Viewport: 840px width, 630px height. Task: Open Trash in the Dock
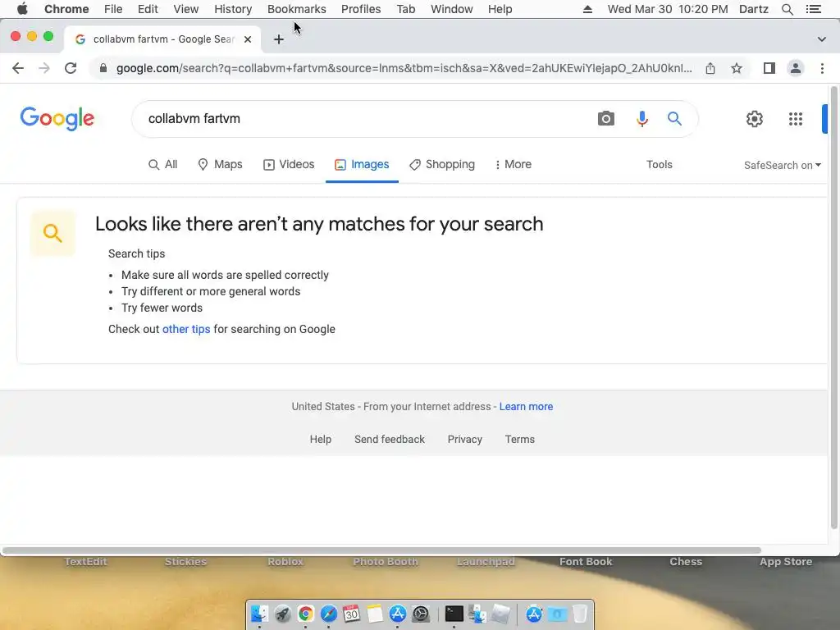click(580, 614)
